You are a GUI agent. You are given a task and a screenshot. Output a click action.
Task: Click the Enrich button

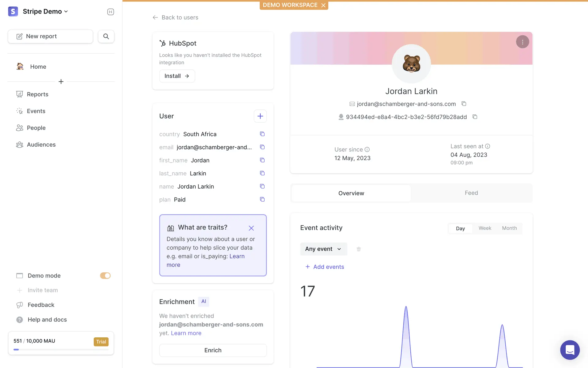213,350
